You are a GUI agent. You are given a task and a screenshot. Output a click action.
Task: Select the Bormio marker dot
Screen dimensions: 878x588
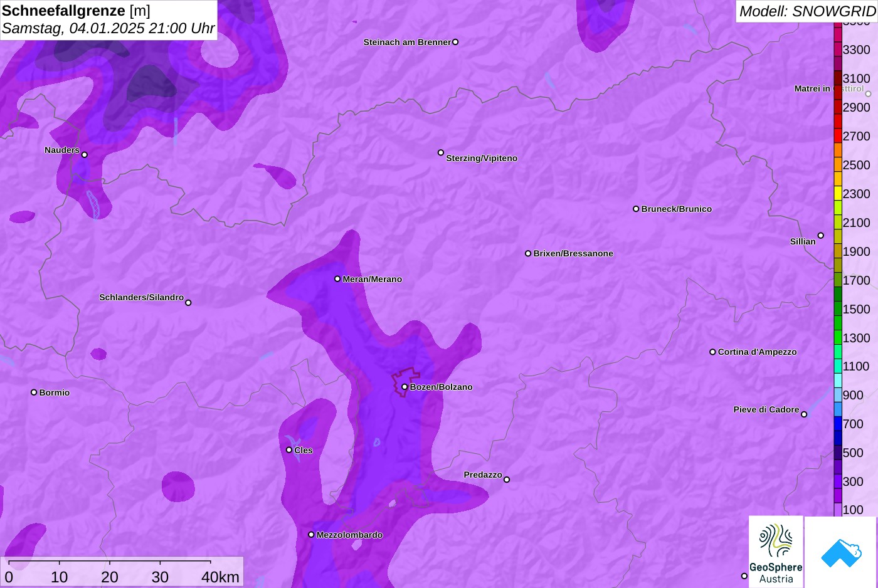coord(34,392)
